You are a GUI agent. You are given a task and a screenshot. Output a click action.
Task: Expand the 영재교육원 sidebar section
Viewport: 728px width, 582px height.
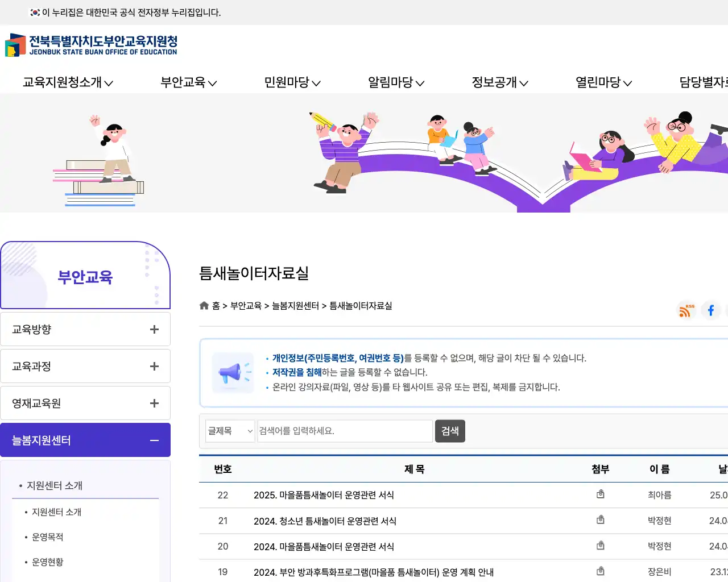pyautogui.click(x=85, y=403)
